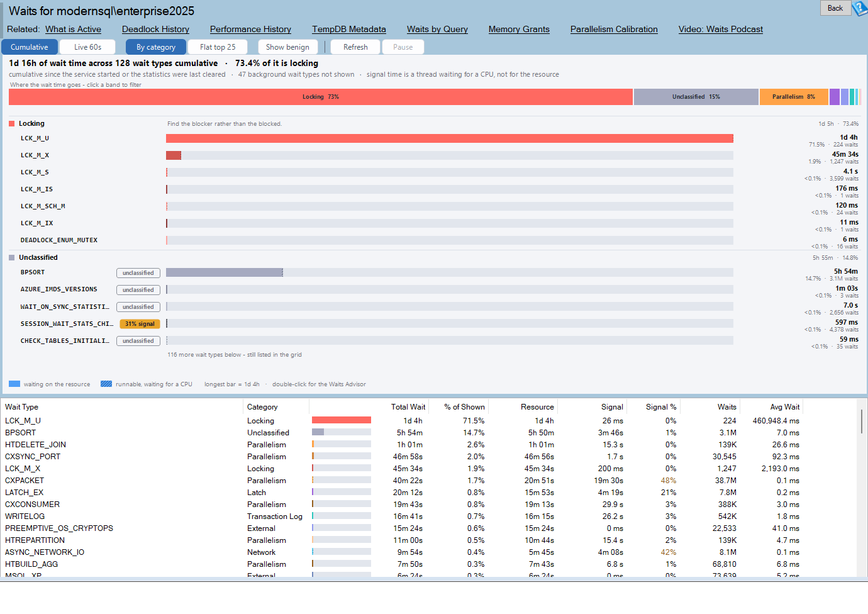Screen dimensions: 868x614
Task: Select the LCK_M_SCH_M wait row label
Action: click(43, 206)
